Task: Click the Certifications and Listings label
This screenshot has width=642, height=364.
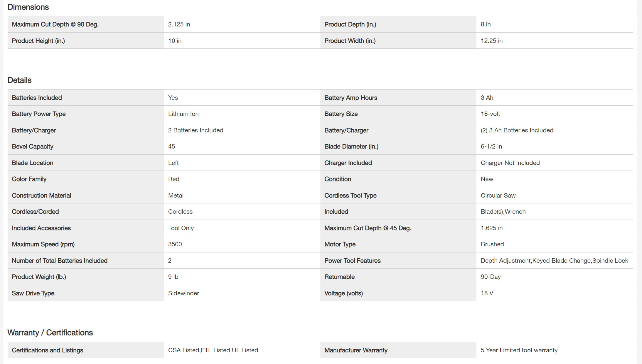Action: (47, 350)
